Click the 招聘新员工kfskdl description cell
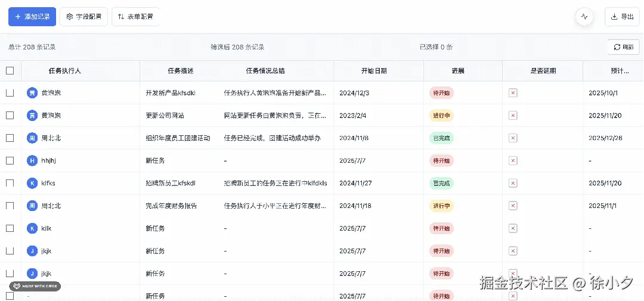644x301 pixels. point(171,183)
